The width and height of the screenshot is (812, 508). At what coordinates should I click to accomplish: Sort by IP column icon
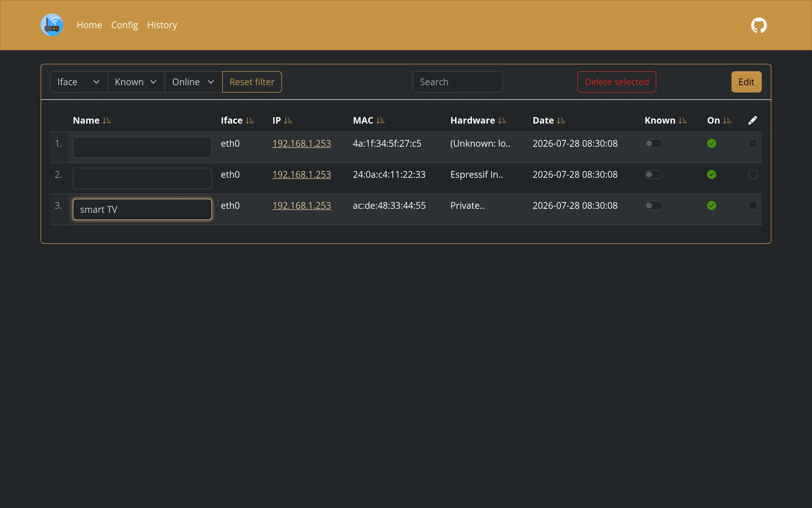[288, 120]
